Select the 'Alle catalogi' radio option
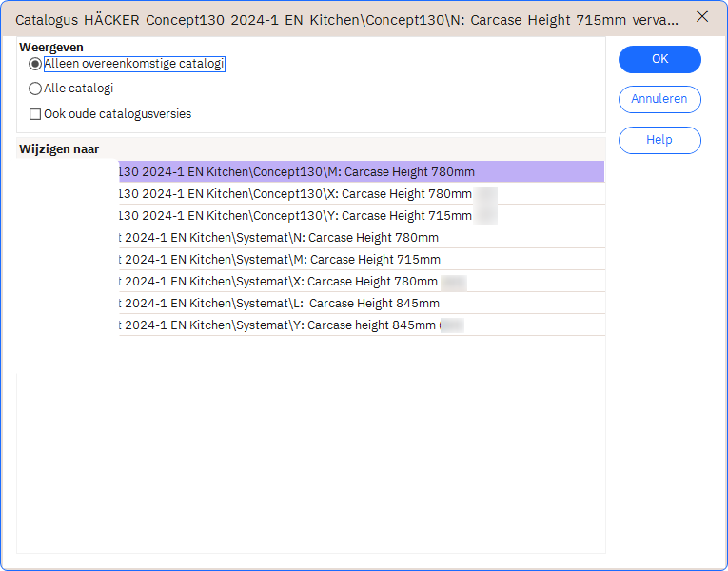The width and height of the screenshot is (728, 571). coord(35,89)
